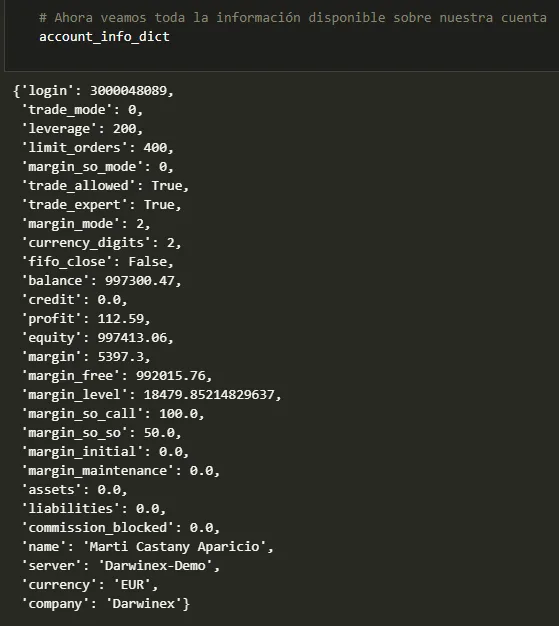Select the margin_so_so value 50.0
The width and height of the screenshot is (559, 626).
tap(159, 433)
